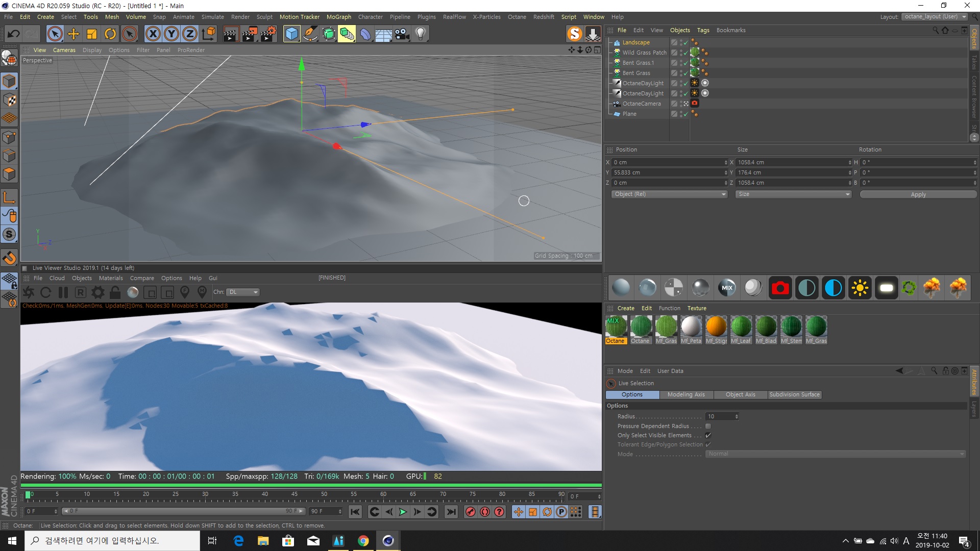Select the Scale tool

92,34
